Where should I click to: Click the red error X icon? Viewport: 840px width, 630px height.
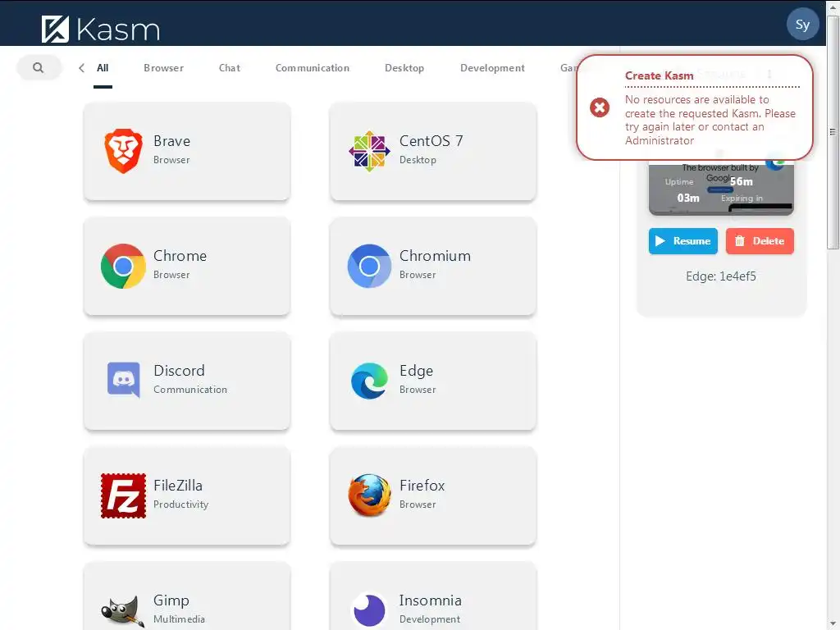(600, 107)
